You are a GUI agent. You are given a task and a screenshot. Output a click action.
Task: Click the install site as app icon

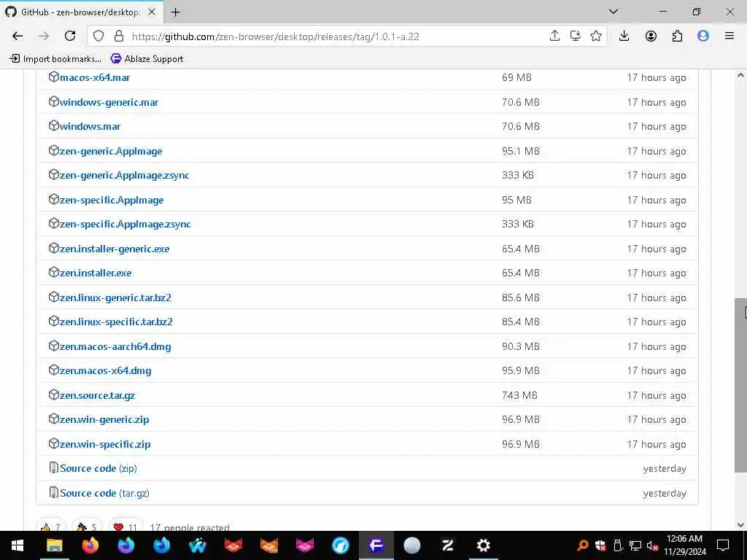(576, 36)
